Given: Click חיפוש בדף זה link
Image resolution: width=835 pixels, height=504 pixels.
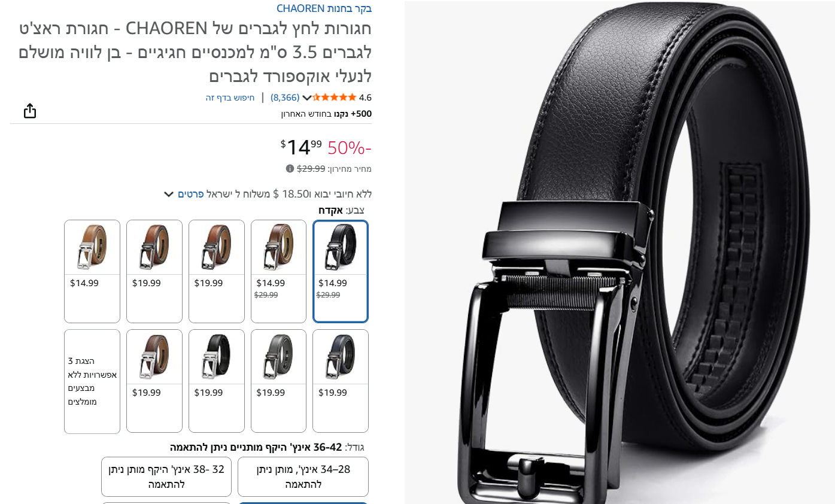Looking at the screenshot, I should 230,98.
